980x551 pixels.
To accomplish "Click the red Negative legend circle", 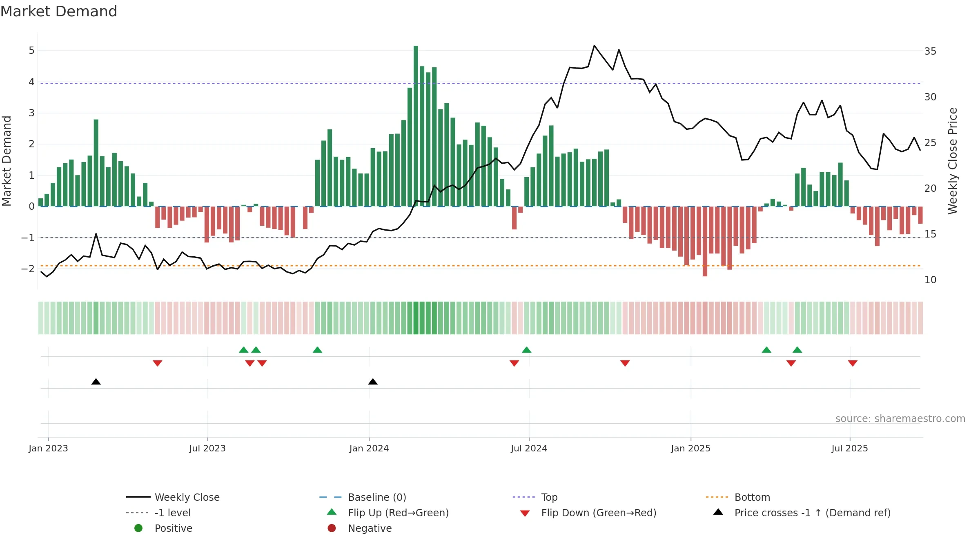I will [x=332, y=528].
